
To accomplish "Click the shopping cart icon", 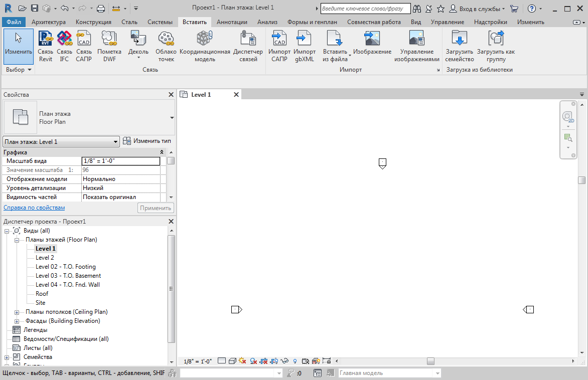I will (x=514, y=9).
